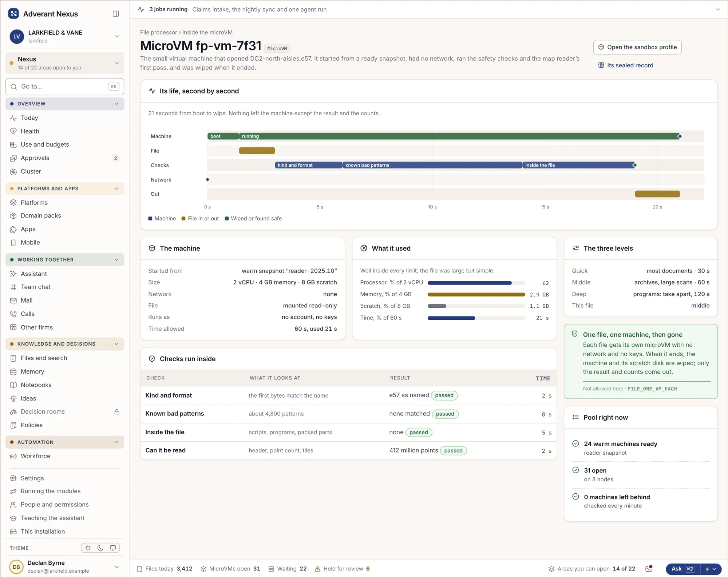This screenshot has height=577, width=728.
Task: Collapse the sidebar using the panel icon
Action: click(116, 14)
